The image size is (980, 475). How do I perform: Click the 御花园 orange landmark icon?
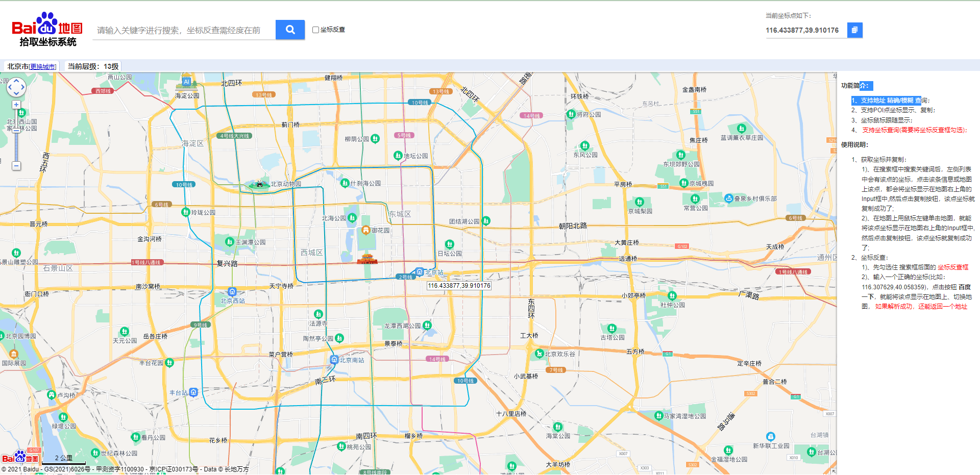(x=366, y=230)
